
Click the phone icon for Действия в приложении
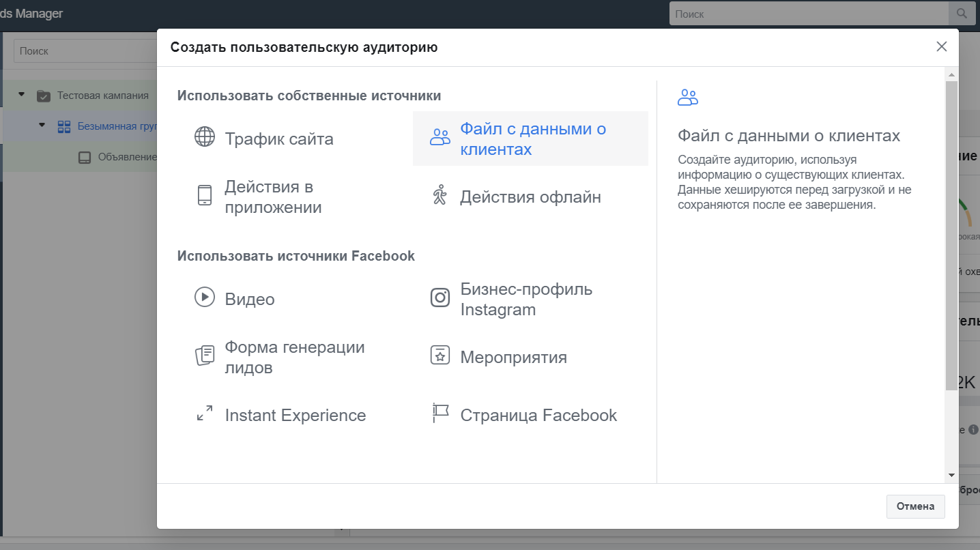pos(205,196)
